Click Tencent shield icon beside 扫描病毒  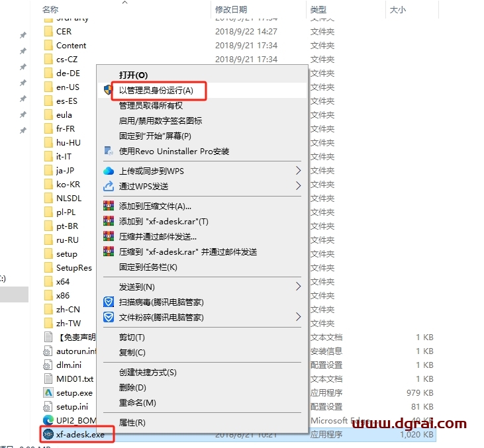[109, 302]
